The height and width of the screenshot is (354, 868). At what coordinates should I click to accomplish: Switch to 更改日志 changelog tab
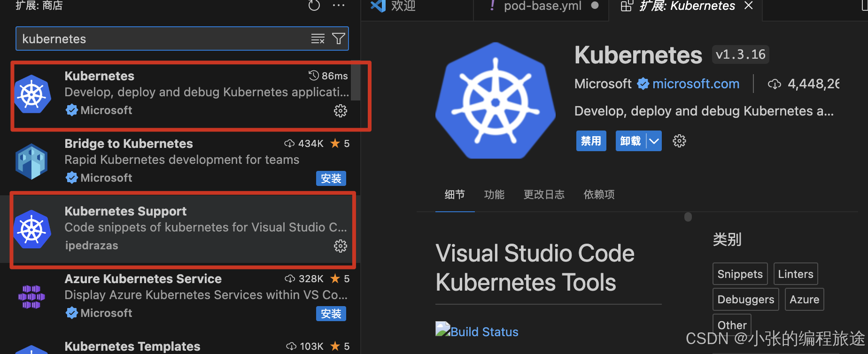[x=544, y=194]
